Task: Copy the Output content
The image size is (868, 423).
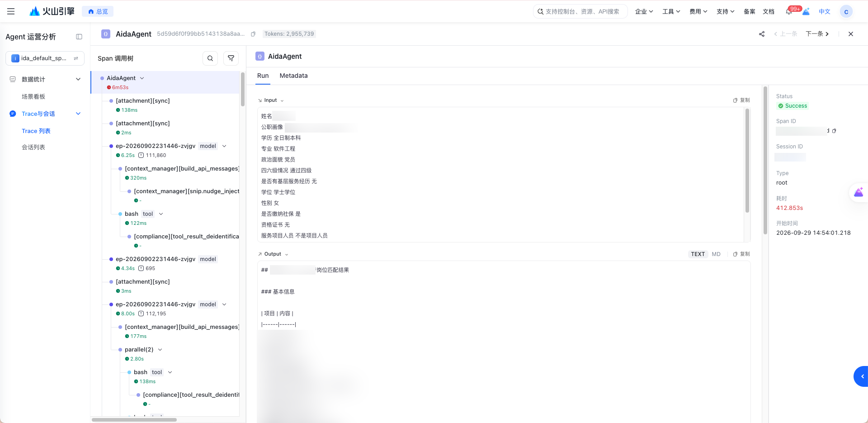Action: coord(741,254)
